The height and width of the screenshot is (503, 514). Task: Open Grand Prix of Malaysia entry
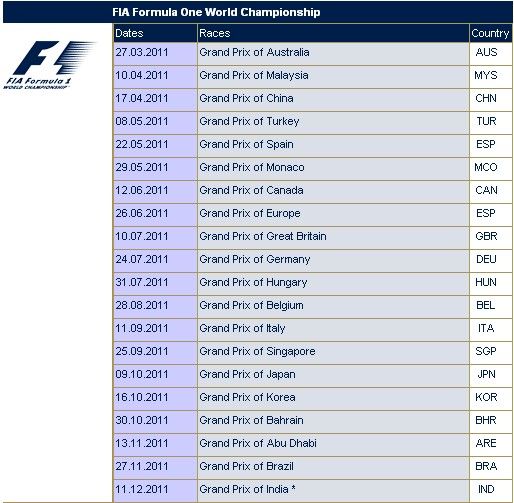coord(254,75)
